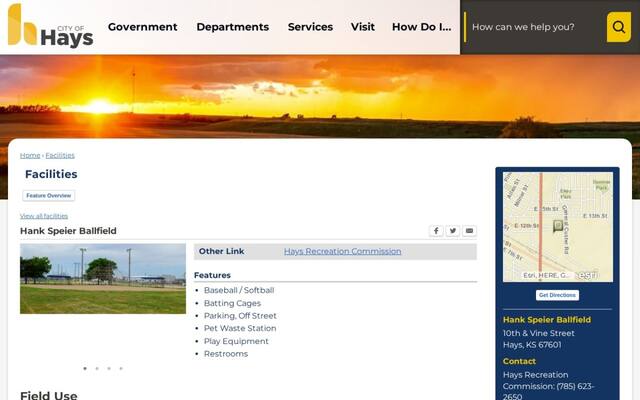Click 'Hank Speier Ballfield' page heading
Image resolution: width=640 pixels, height=400 pixels.
click(68, 231)
